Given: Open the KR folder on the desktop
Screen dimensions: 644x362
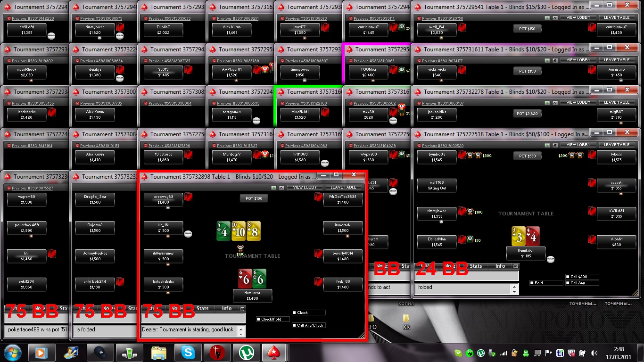Looking at the screenshot, I should pyautogui.click(x=406, y=322).
